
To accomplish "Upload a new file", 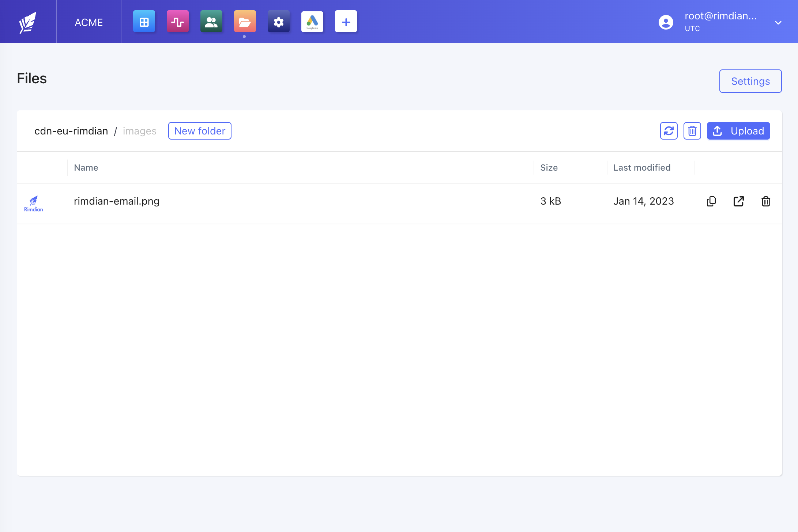I will [738, 131].
